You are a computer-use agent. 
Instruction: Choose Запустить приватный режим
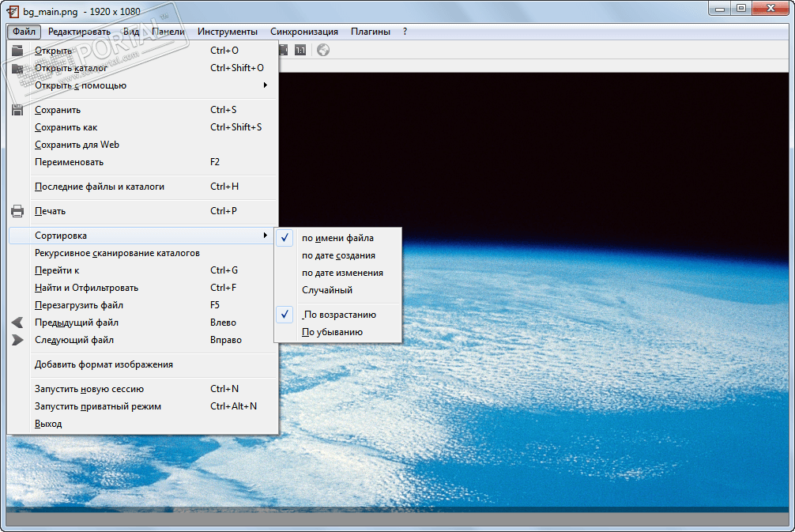[98, 406]
